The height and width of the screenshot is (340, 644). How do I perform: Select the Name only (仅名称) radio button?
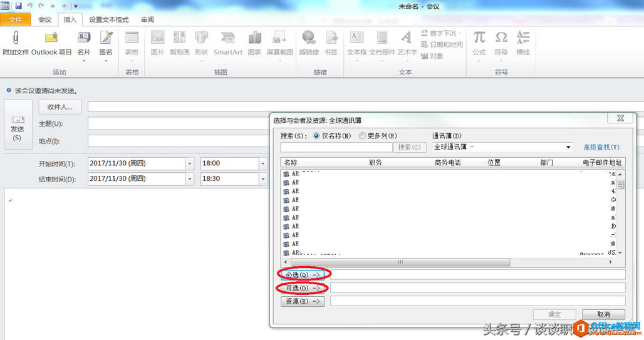[316, 135]
